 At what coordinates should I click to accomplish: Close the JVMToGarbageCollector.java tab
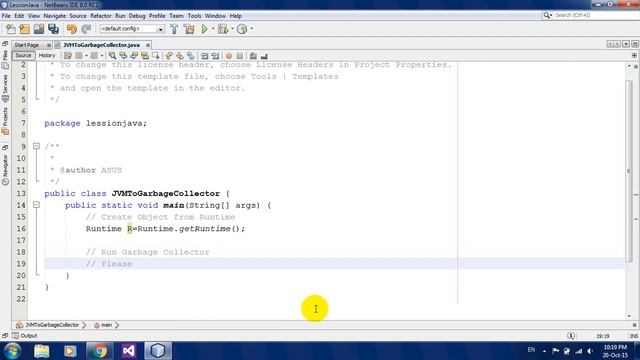(148, 45)
